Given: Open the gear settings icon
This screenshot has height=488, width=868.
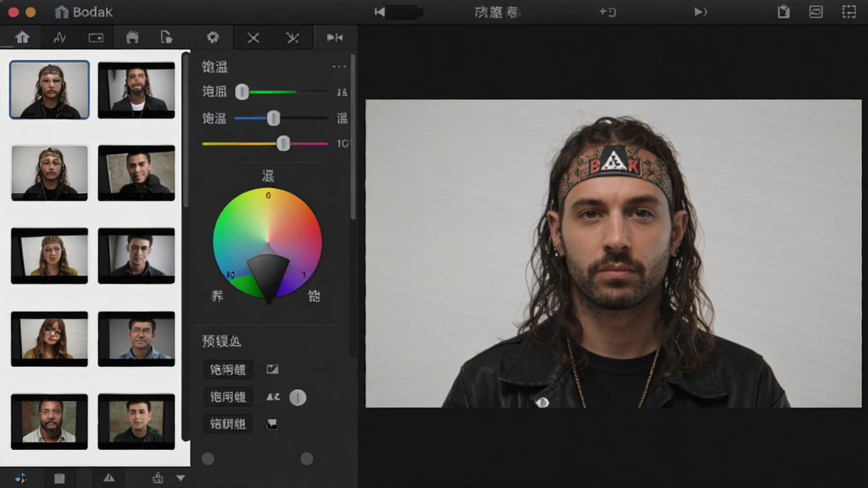Looking at the screenshot, I should pyautogui.click(x=213, y=37).
